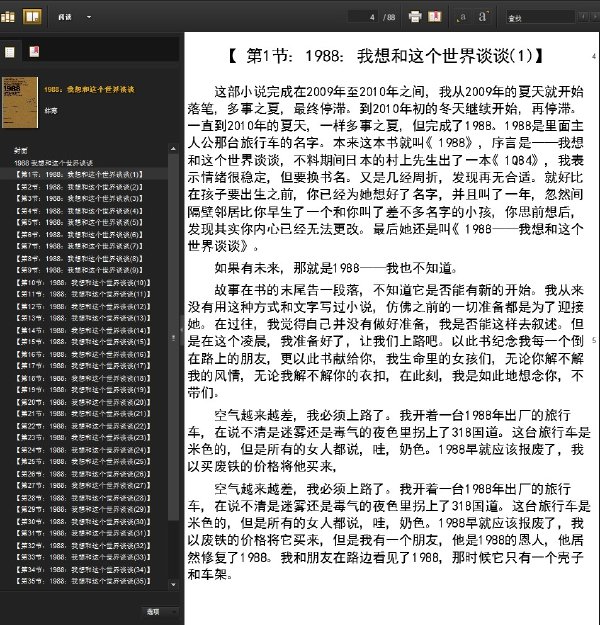This screenshot has width=600, height=625.
Task: Click the 1988 book cover thumbnail
Action: pyautogui.click(x=20, y=102)
